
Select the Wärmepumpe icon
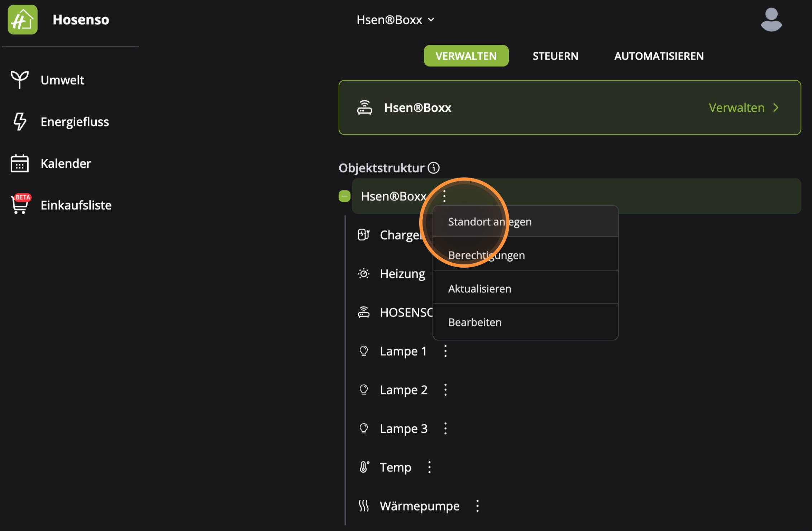(x=363, y=506)
